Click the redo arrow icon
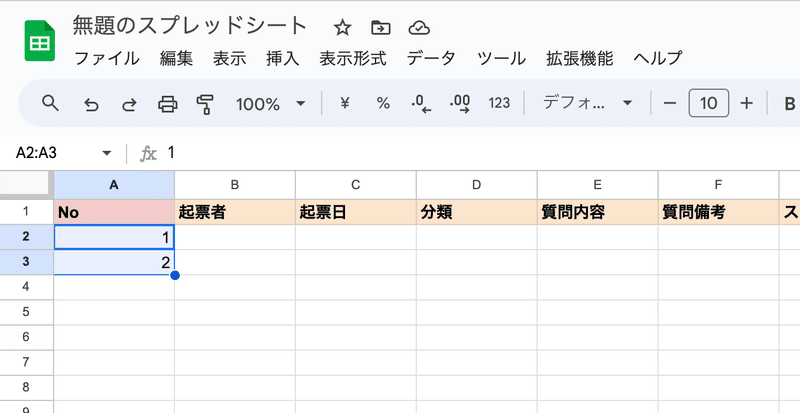Screen dimensions: 800x413 129,104
